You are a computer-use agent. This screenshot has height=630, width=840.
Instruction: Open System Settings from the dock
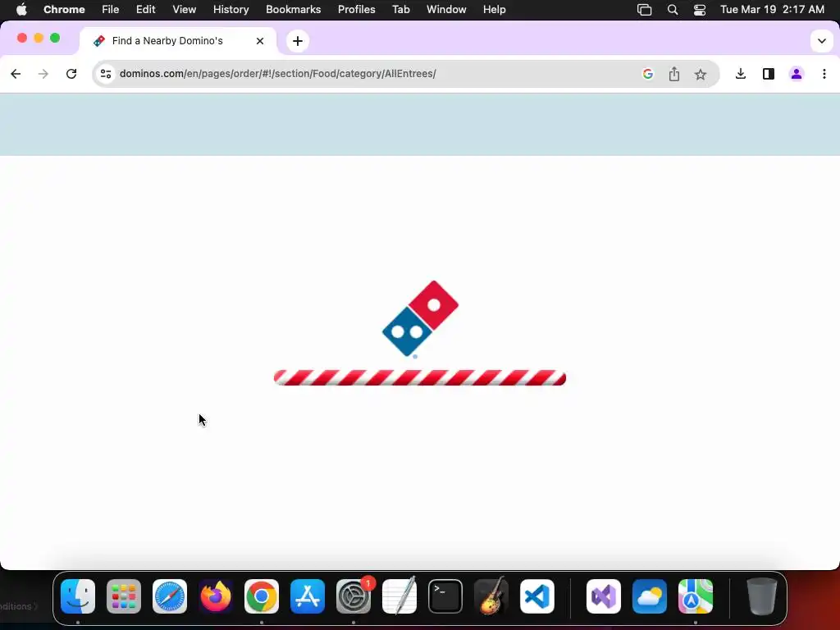[354, 596]
